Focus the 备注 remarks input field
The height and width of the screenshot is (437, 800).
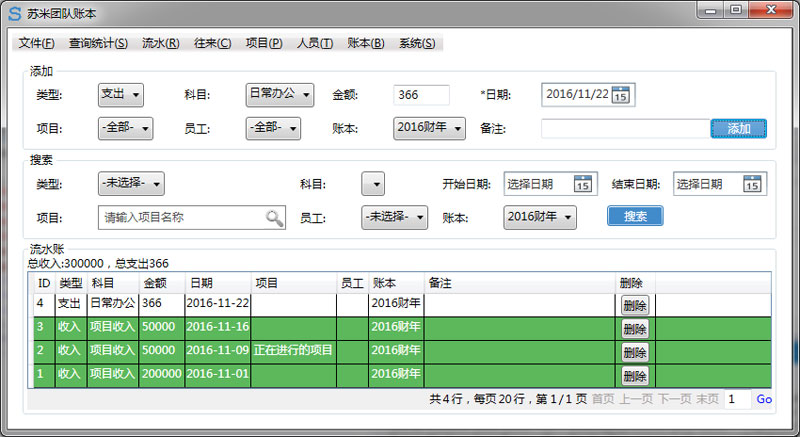[x=626, y=128]
